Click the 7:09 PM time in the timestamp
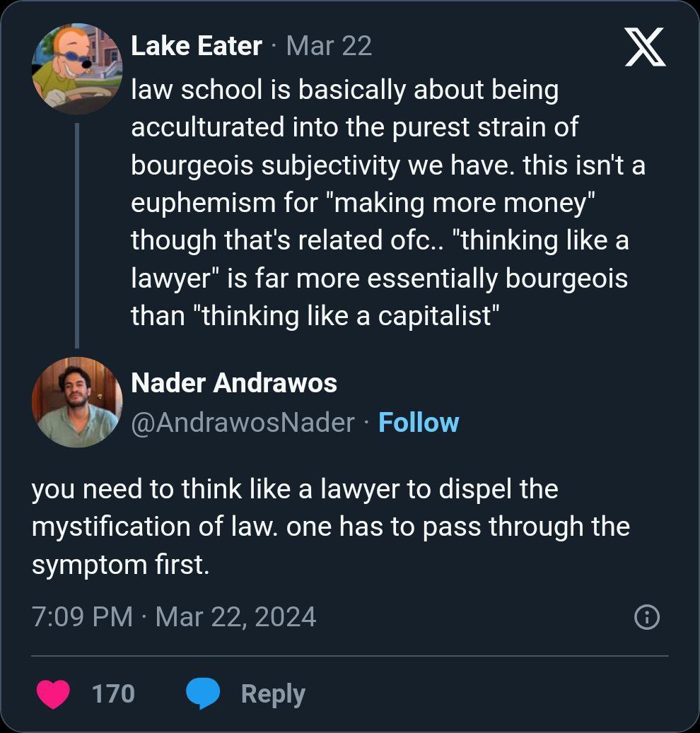This screenshot has height=733, width=700. pyautogui.click(x=82, y=617)
